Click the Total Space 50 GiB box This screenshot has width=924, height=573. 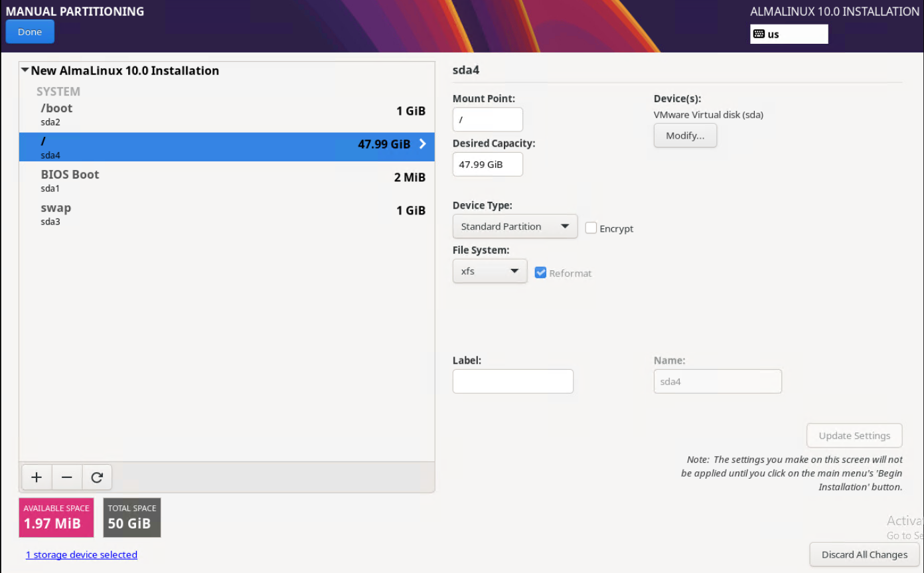coord(132,517)
